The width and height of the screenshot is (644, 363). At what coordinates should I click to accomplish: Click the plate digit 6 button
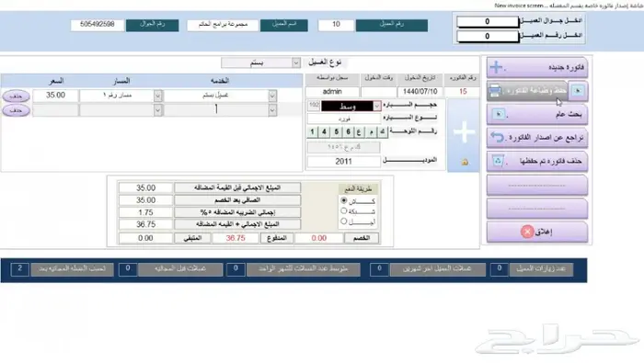click(348, 131)
